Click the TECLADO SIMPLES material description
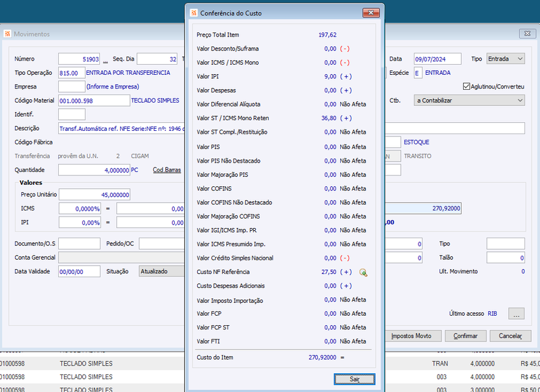The height and width of the screenshot is (392, 540). tap(155, 101)
